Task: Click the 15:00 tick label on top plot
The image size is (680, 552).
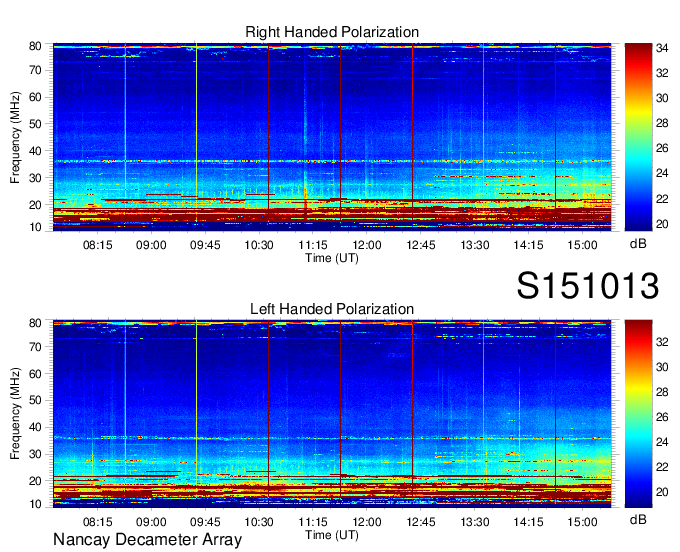Action: [x=582, y=245]
